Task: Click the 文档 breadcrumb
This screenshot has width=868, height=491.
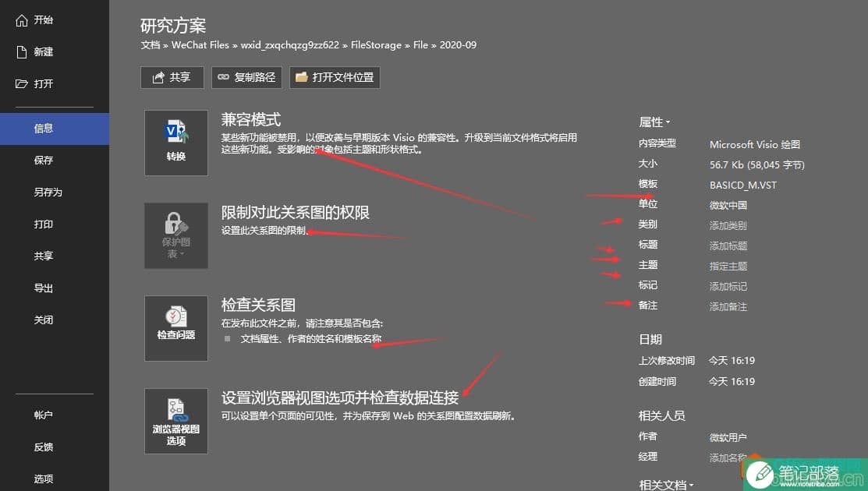Action: click(x=150, y=45)
